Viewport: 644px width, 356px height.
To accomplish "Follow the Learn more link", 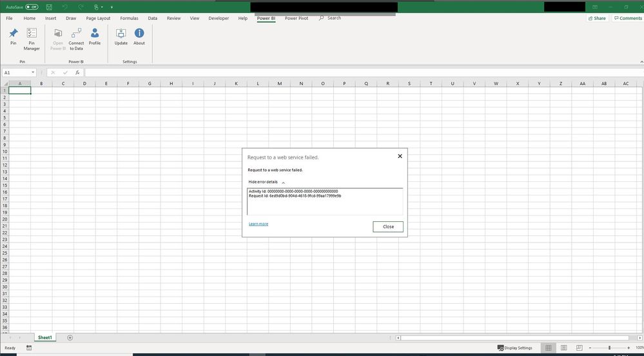I will pos(259,224).
